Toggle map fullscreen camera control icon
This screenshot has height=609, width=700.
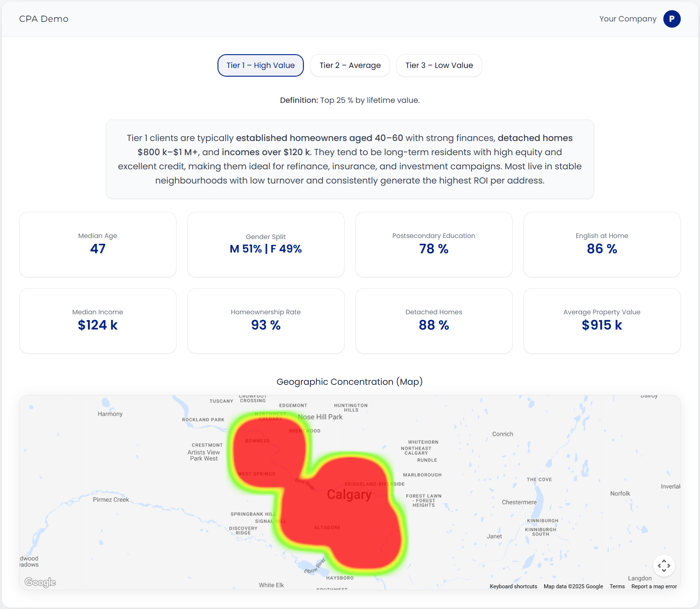664,565
